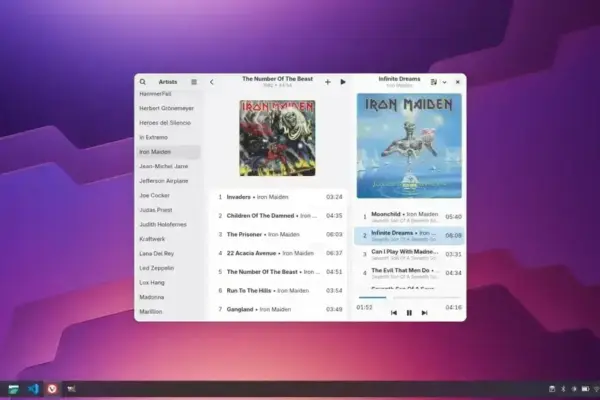600x400 pixels.
Task: Select artist Madonna
Action: 168,297
